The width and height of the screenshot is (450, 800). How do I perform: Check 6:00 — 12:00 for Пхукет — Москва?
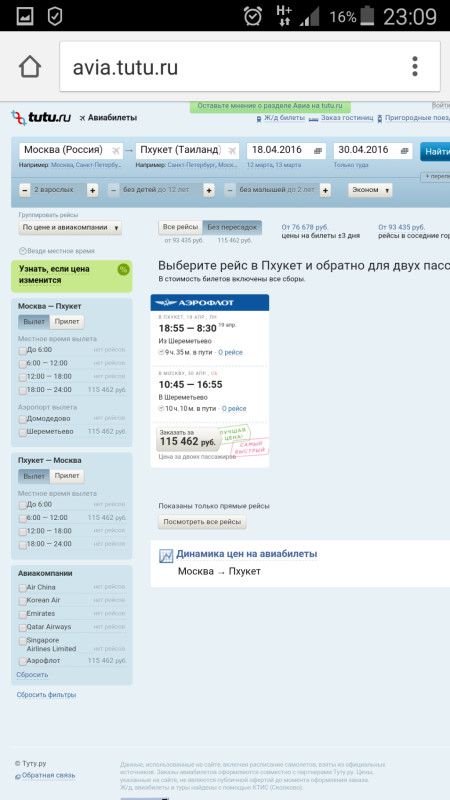[22, 518]
